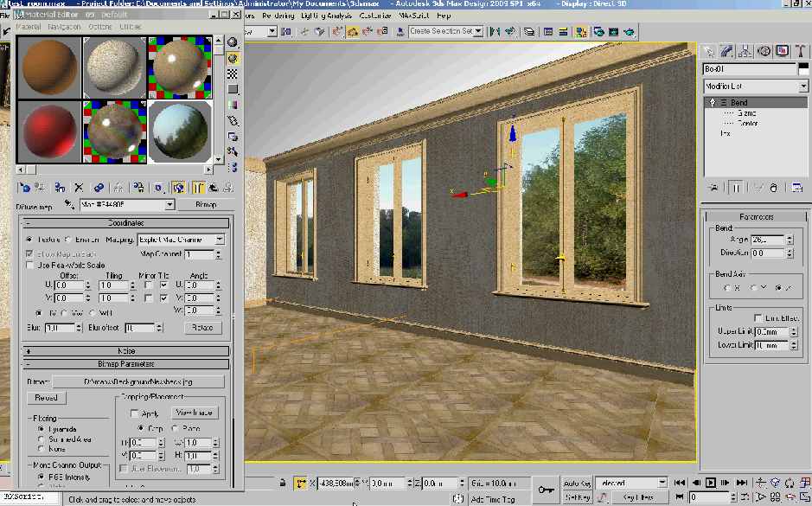Open the map name dropdown
This screenshot has width=812, height=506.
(169, 205)
